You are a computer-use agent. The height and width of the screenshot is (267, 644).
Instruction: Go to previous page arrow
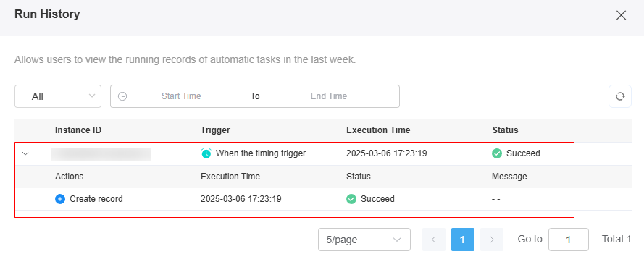[434, 240]
